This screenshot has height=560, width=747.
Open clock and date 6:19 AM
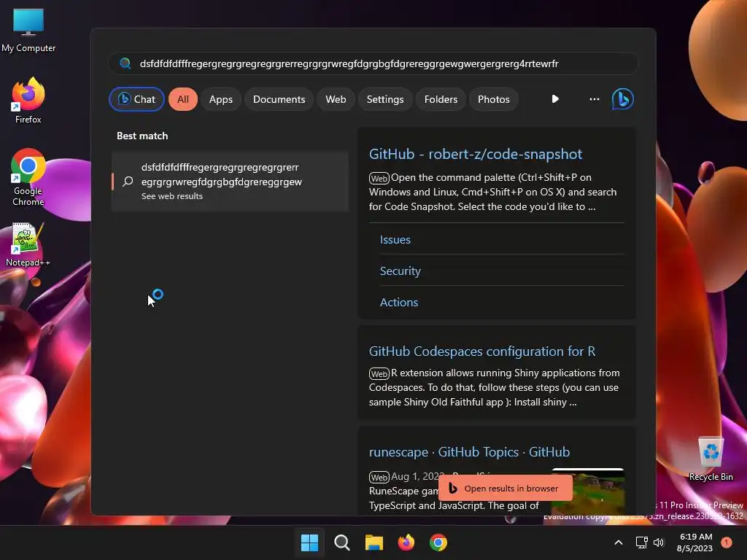click(x=694, y=542)
